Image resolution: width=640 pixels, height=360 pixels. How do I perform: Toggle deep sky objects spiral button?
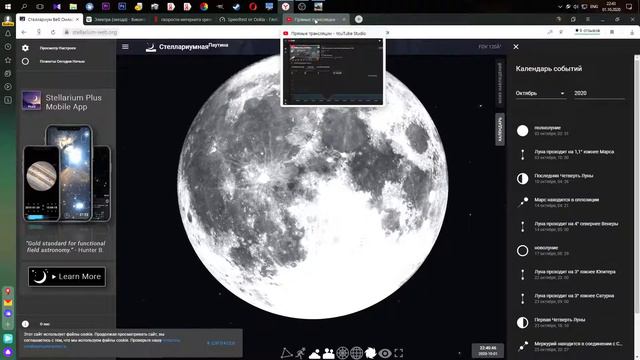coord(371,353)
